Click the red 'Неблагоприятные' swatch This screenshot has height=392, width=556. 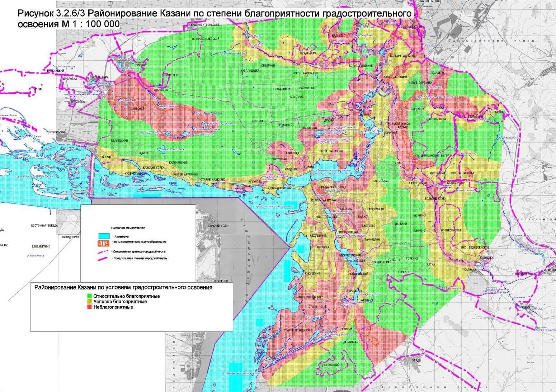pos(90,307)
